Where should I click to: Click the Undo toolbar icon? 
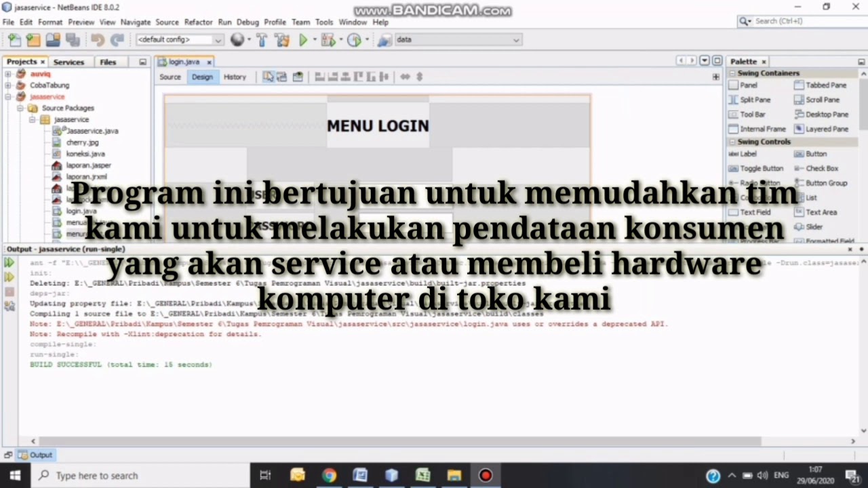tap(98, 40)
